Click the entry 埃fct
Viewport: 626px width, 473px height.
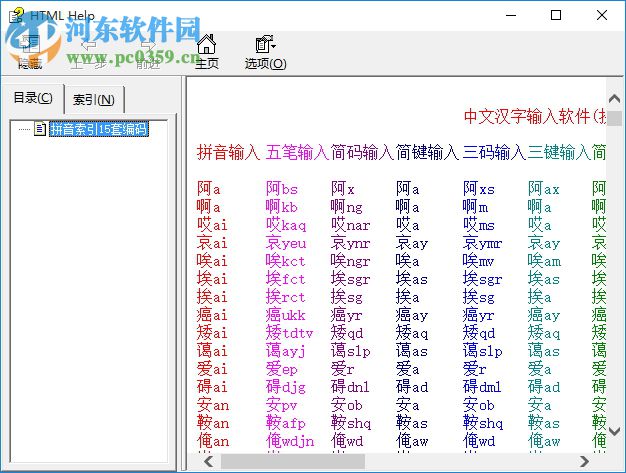tap(286, 279)
